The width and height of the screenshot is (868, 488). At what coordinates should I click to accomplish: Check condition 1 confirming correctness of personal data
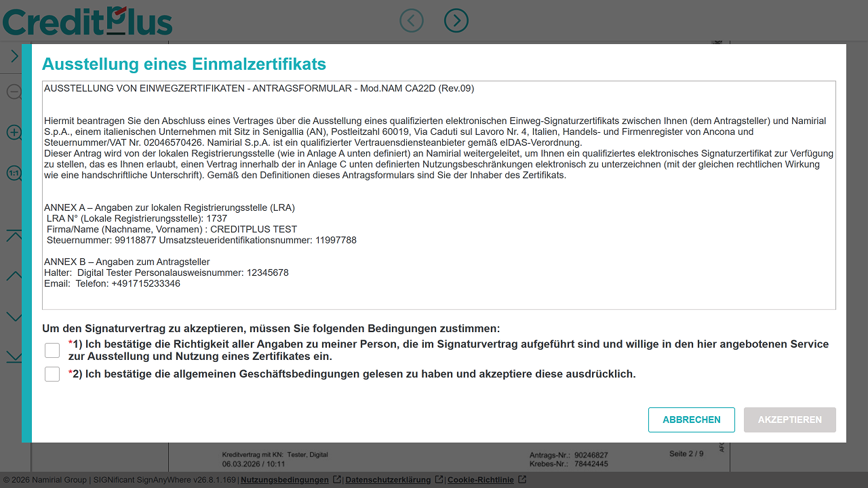52,350
